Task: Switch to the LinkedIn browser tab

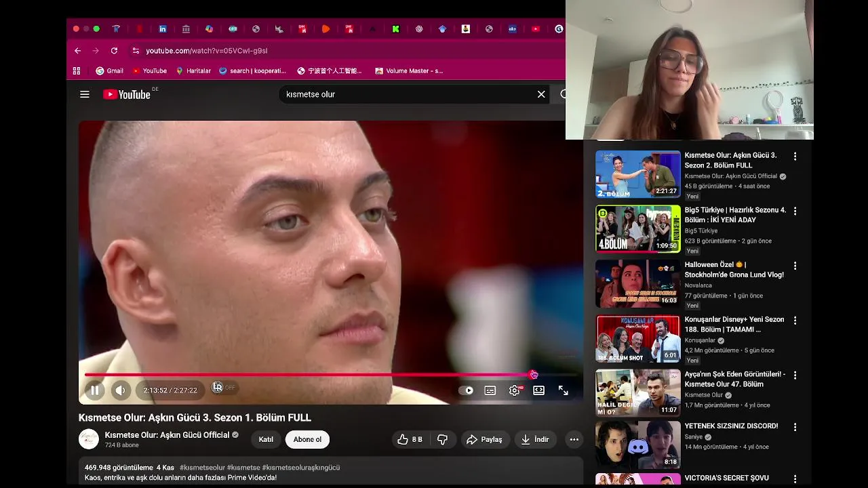Action: point(163,29)
